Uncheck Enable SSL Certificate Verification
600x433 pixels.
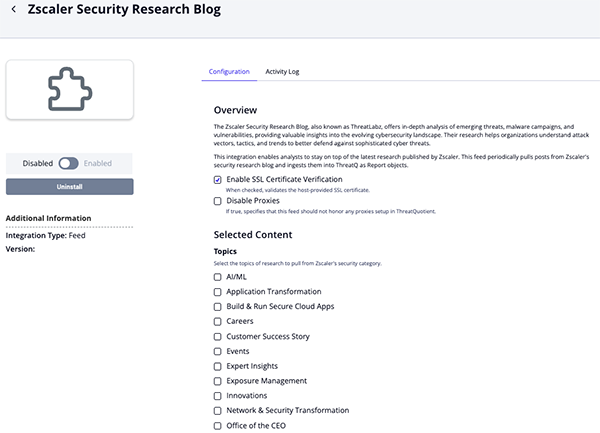tap(218, 179)
